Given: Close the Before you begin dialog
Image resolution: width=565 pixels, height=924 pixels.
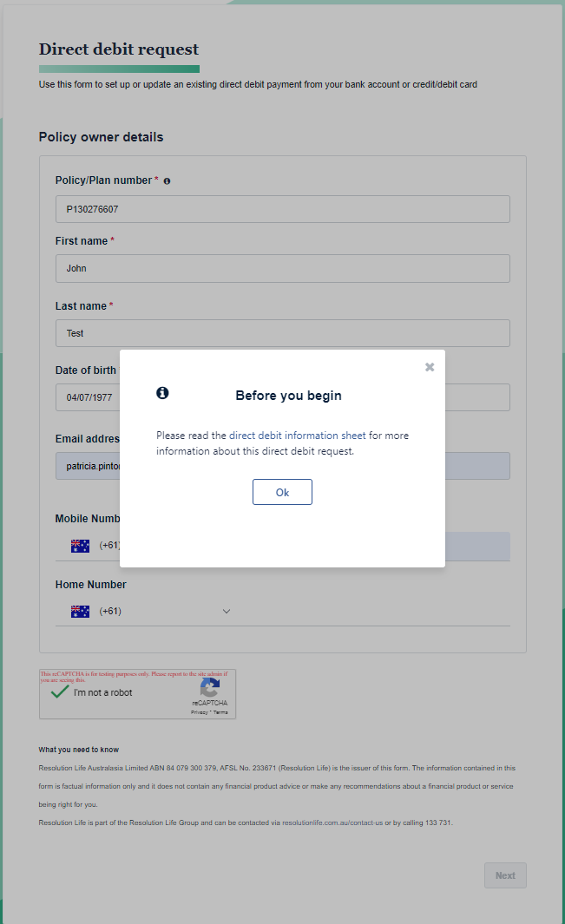Looking at the screenshot, I should tap(430, 367).
